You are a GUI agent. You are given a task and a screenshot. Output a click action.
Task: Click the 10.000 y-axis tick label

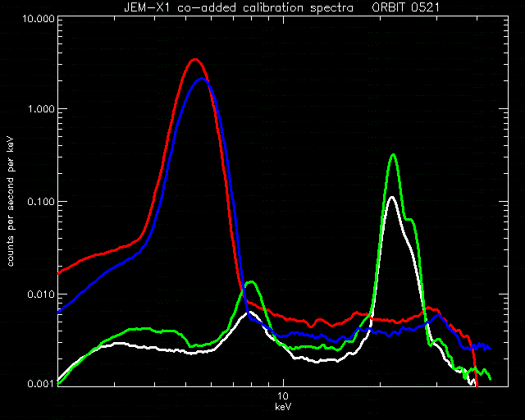tap(39, 18)
